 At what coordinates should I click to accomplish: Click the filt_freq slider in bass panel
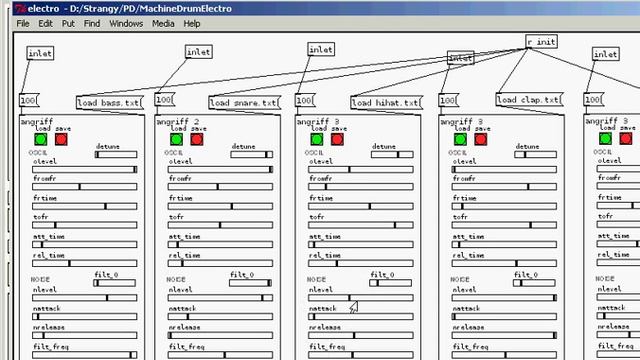pyautogui.click(x=85, y=355)
